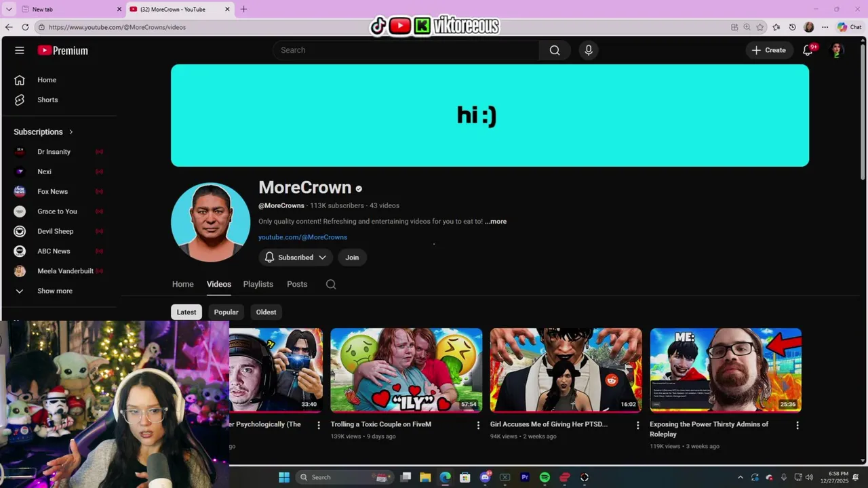
Task: Switch to the Playlists tab
Action: tap(258, 284)
